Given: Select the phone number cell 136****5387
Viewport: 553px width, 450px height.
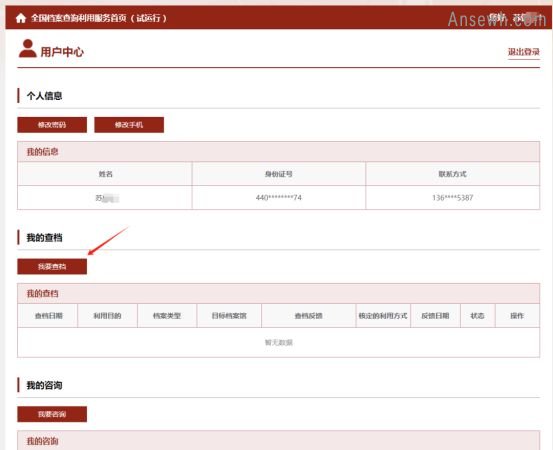Looking at the screenshot, I should point(453,197).
